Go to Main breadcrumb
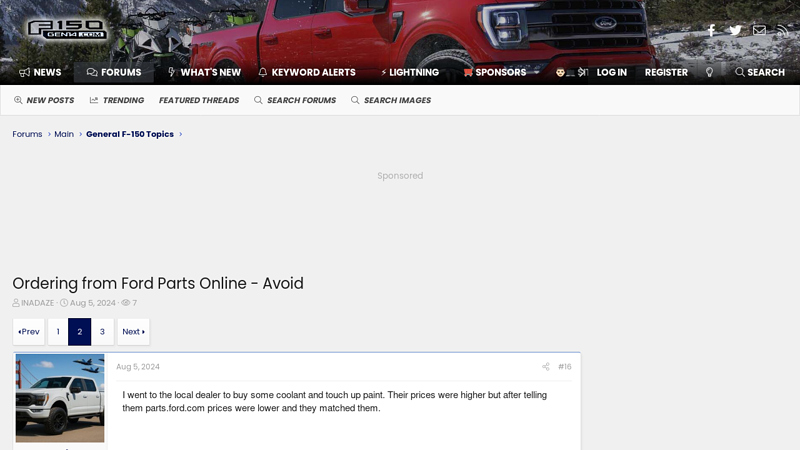 tap(64, 134)
